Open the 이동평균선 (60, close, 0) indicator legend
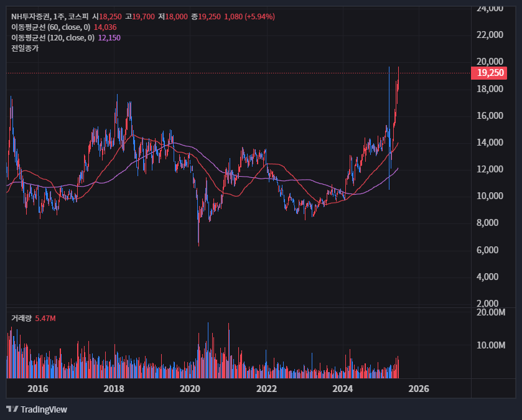522x420 pixels. (x=50, y=27)
